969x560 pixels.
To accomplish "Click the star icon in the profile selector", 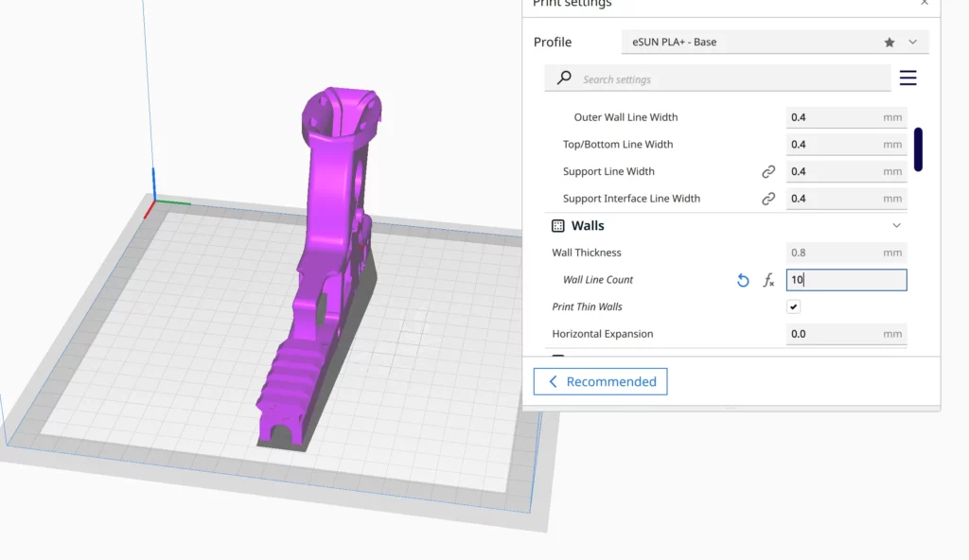I will click(x=890, y=43).
